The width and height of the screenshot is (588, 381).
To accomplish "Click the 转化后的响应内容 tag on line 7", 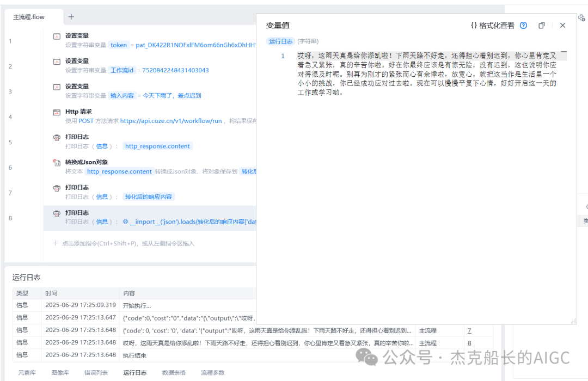I will pyautogui.click(x=149, y=197).
